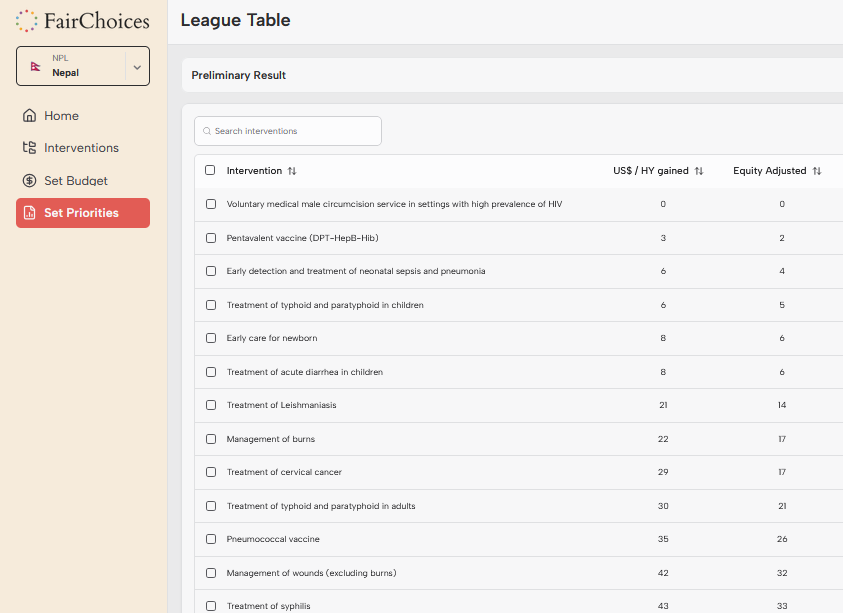
Task: Expand the country selector chevron
Action: (x=137, y=67)
